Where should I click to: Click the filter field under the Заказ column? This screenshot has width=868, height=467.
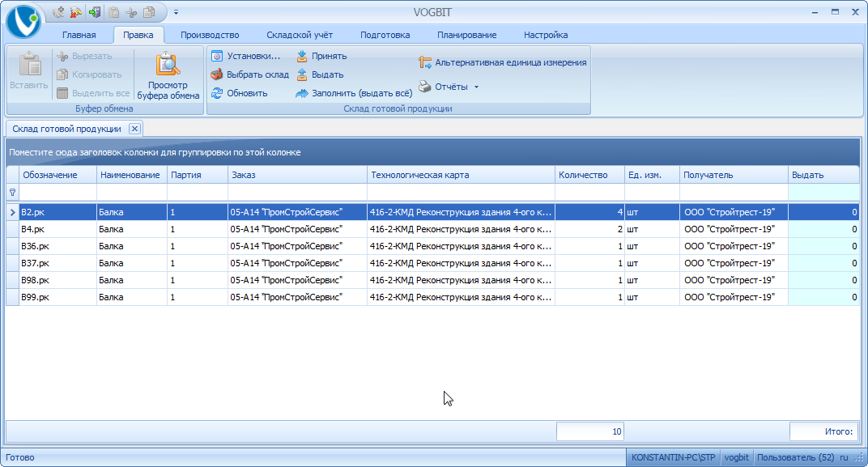[297, 193]
